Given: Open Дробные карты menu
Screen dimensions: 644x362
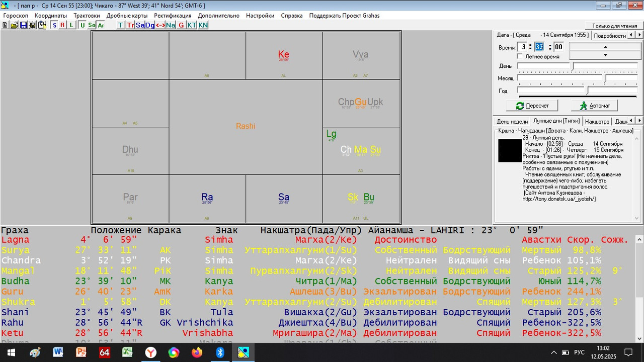Looking at the screenshot, I should coord(127,16).
